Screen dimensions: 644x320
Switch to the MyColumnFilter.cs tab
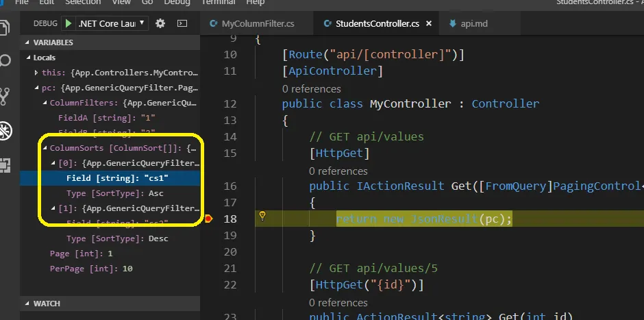[x=257, y=23]
